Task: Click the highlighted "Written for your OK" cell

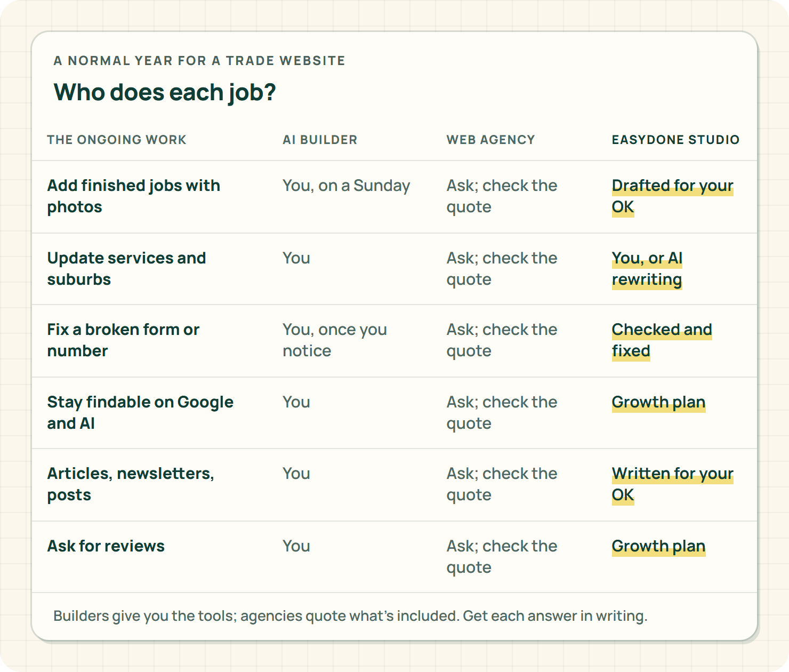Action: 673,484
